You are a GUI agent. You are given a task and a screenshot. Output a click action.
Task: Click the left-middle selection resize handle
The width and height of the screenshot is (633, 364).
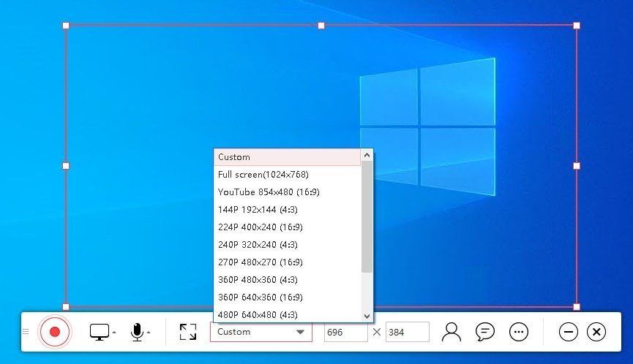click(x=66, y=166)
